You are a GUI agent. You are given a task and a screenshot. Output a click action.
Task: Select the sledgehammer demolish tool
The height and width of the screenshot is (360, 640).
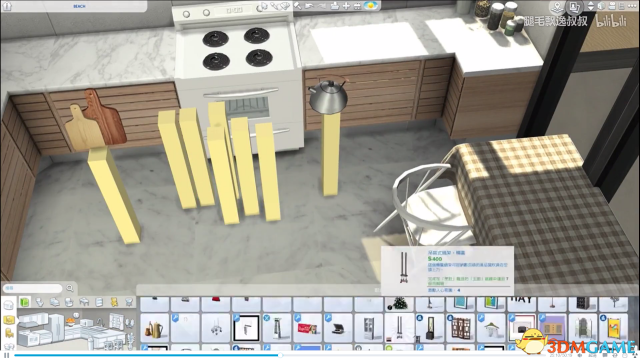pyautogui.click(x=298, y=6)
